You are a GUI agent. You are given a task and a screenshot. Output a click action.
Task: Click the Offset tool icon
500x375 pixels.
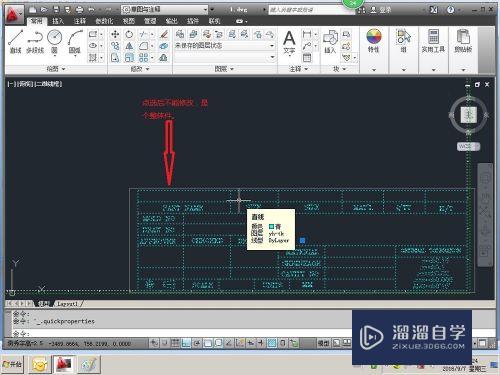pyautogui.click(x=163, y=58)
